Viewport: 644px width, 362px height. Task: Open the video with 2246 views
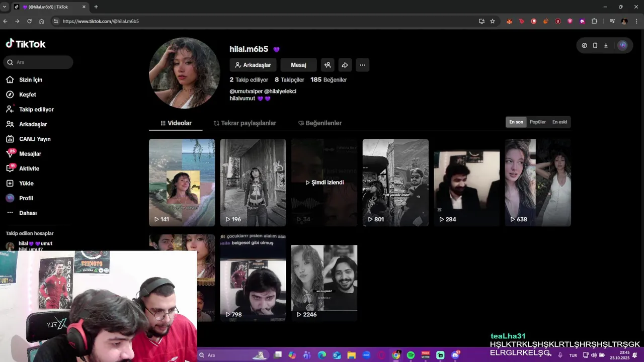(325, 278)
